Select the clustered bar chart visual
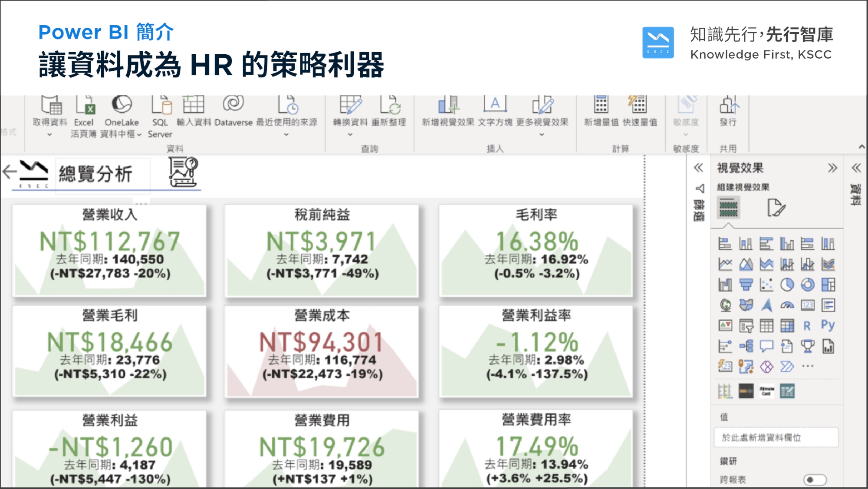Screen dimensions: 868x489 pyautogui.click(x=766, y=244)
